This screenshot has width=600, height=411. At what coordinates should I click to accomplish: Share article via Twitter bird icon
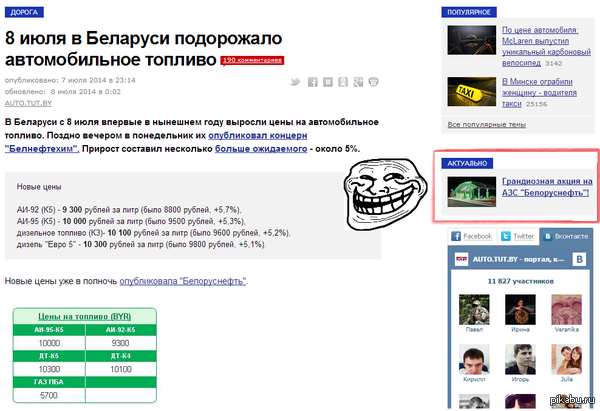click(297, 83)
